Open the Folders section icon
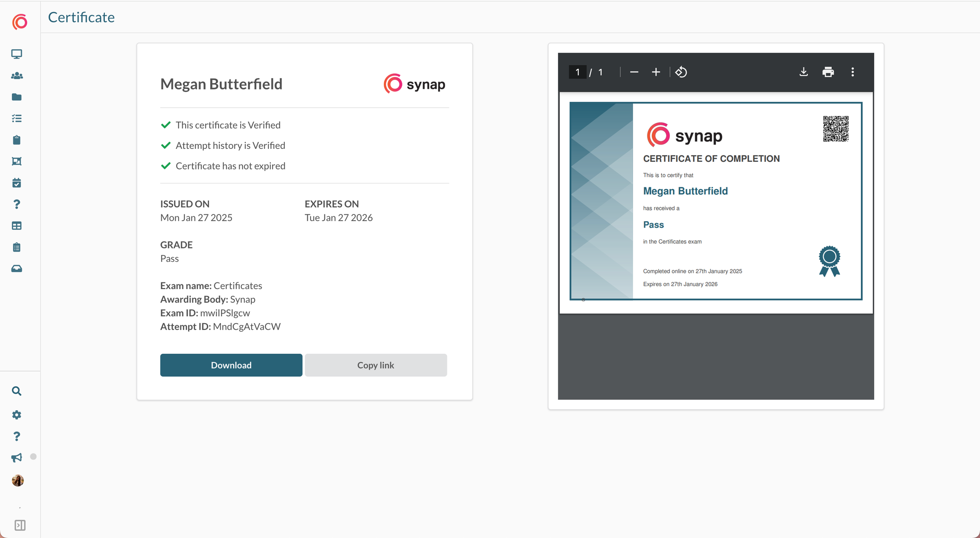Viewport: 980px width, 538px height. [17, 97]
